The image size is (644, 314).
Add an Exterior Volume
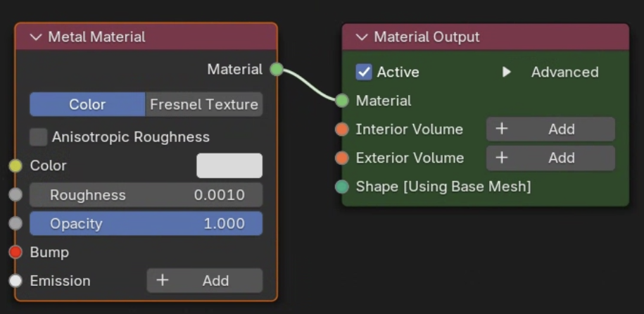click(x=550, y=158)
